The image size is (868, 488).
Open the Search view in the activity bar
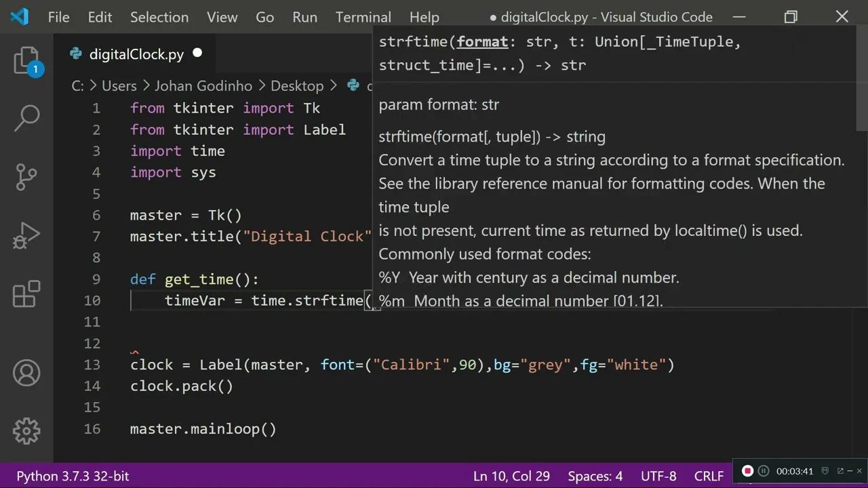[x=27, y=117]
